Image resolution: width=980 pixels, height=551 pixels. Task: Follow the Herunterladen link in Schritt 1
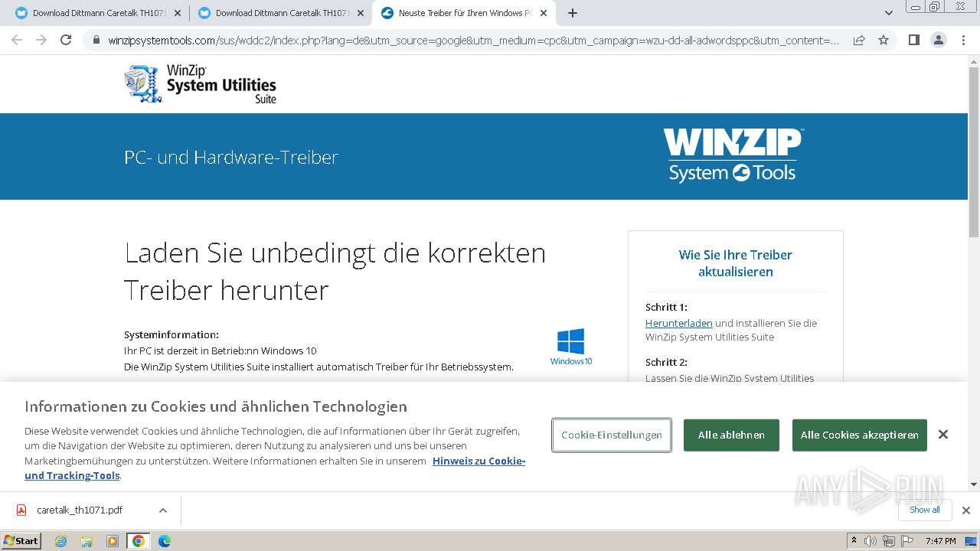pos(679,323)
